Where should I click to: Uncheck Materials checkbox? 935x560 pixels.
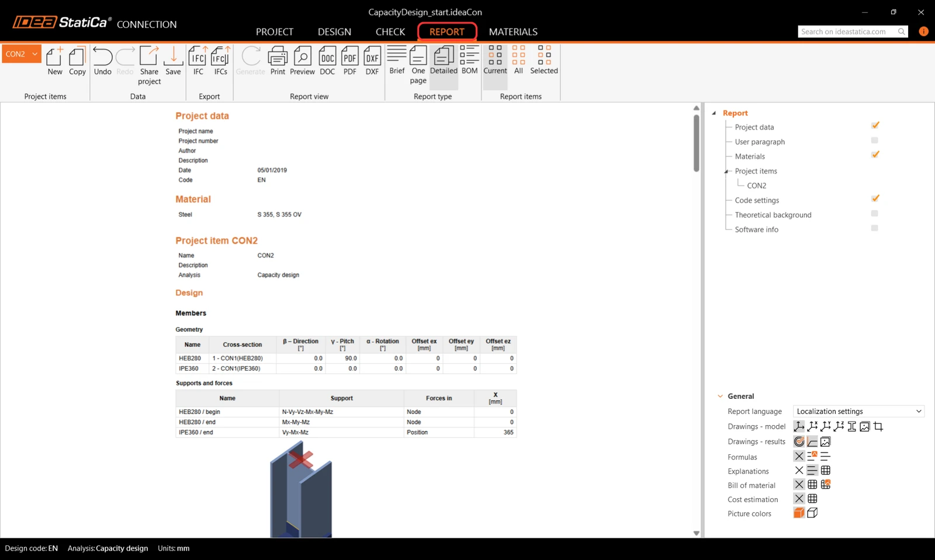[875, 155]
